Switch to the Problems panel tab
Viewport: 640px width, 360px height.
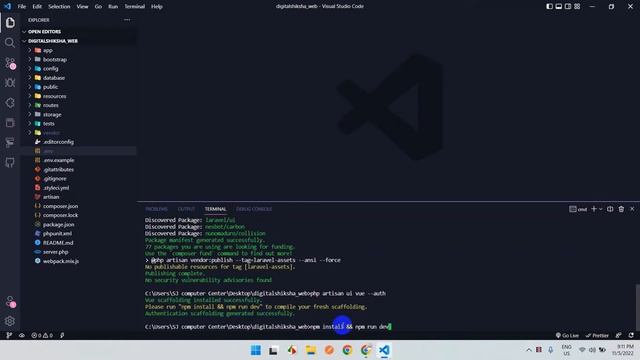156,209
